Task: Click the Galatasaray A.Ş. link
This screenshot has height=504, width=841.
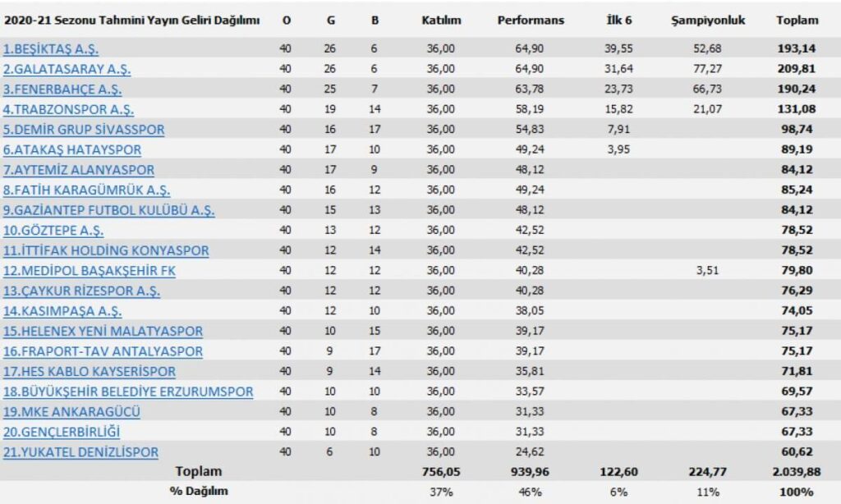Action: pos(67,69)
